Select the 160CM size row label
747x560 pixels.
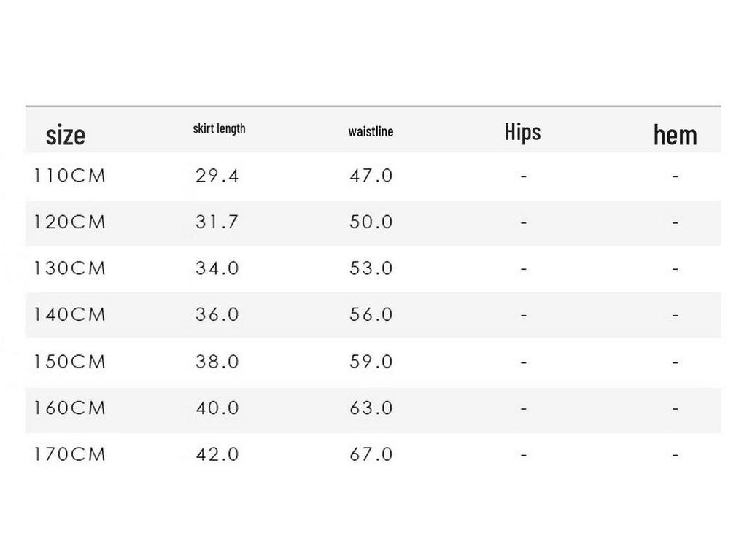[69, 408]
